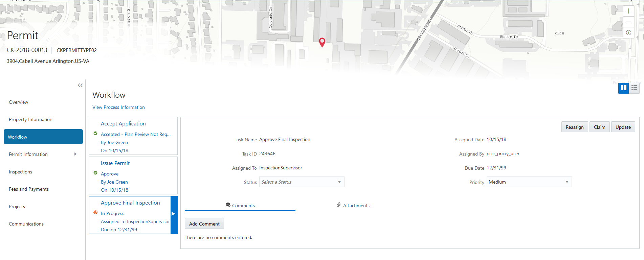Click the green check beside Approve status

[x=95, y=173]
